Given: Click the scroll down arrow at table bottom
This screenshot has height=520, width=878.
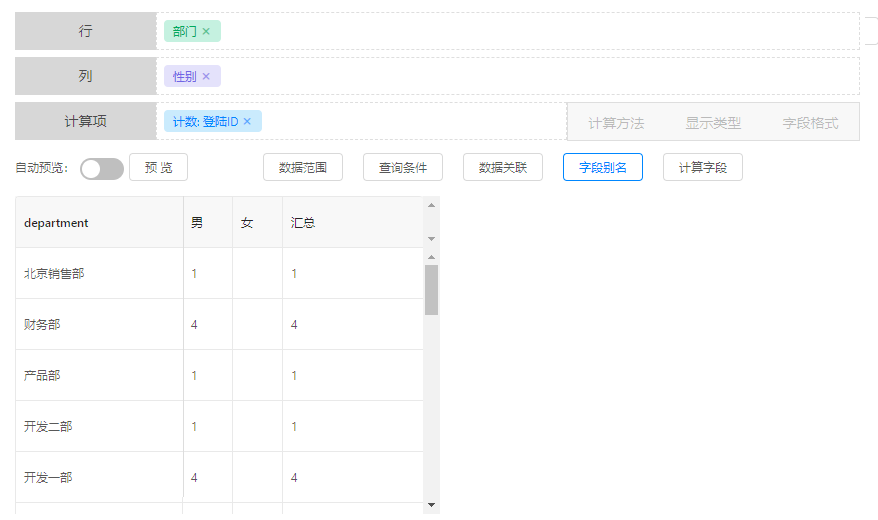Looking at the screenshot, I should (431, 505).
